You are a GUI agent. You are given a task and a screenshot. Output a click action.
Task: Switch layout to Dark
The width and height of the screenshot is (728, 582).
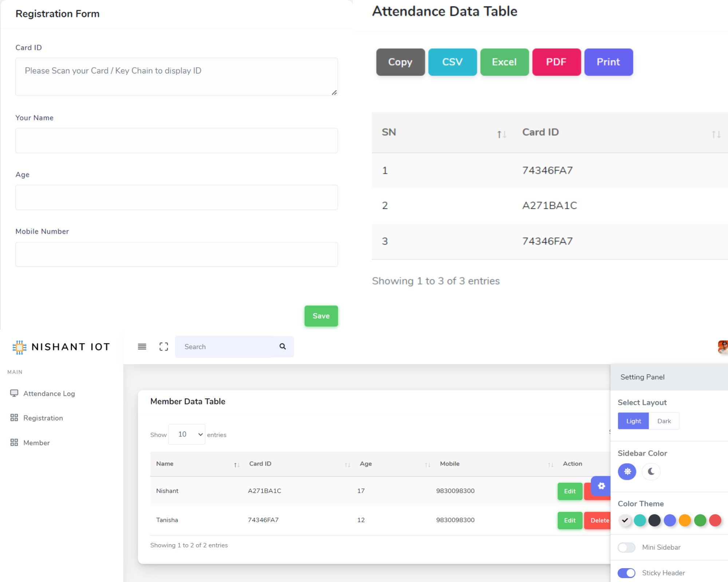click(664, 421)
